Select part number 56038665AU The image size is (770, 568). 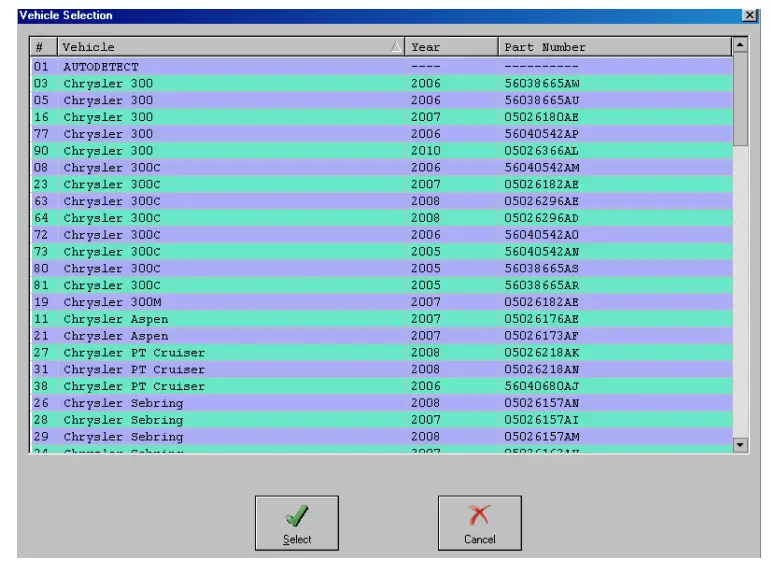pyautogui.click(x=542, y=100)
